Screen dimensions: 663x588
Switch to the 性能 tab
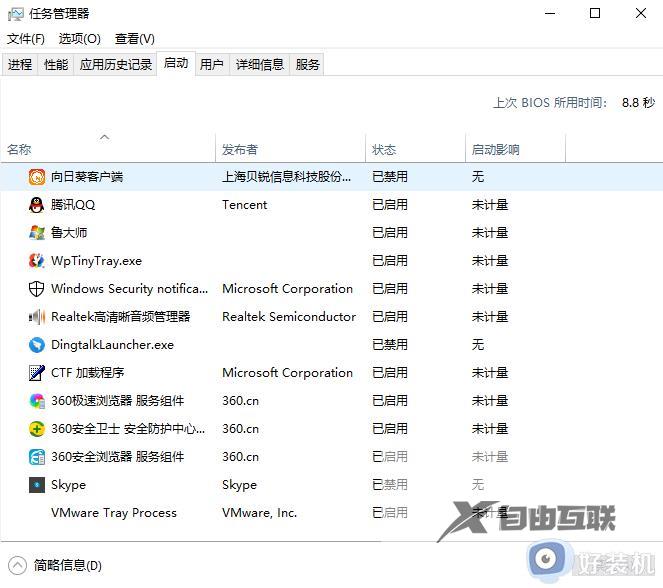[x=56, y=65]
